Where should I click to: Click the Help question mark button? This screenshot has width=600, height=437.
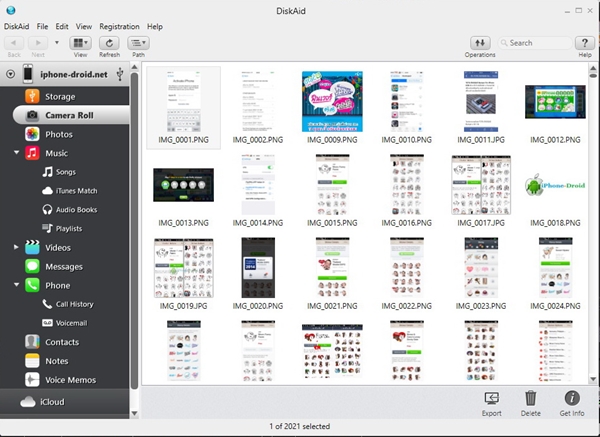585,43
